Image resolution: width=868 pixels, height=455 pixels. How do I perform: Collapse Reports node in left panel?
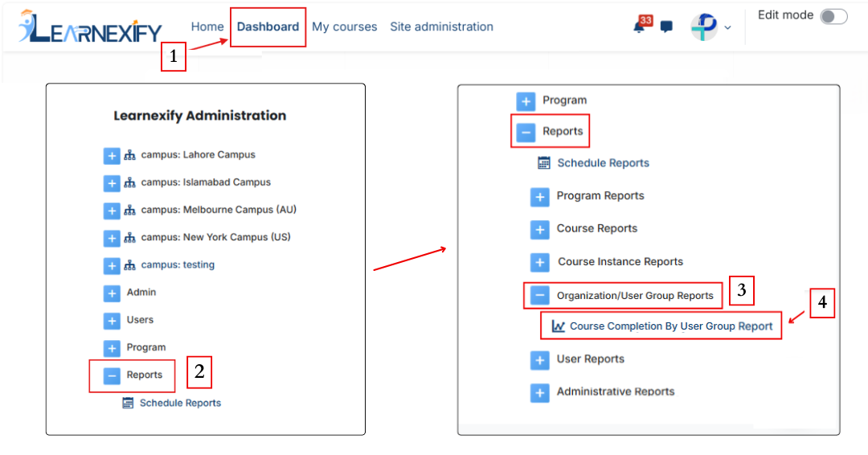(112, 376)
